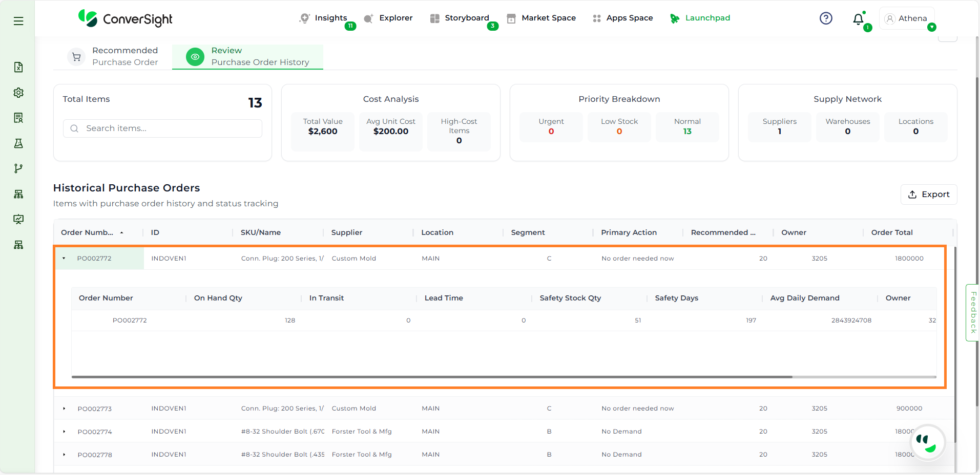Click the settings gear sidebar icon
980x475 pixels.
18,93
